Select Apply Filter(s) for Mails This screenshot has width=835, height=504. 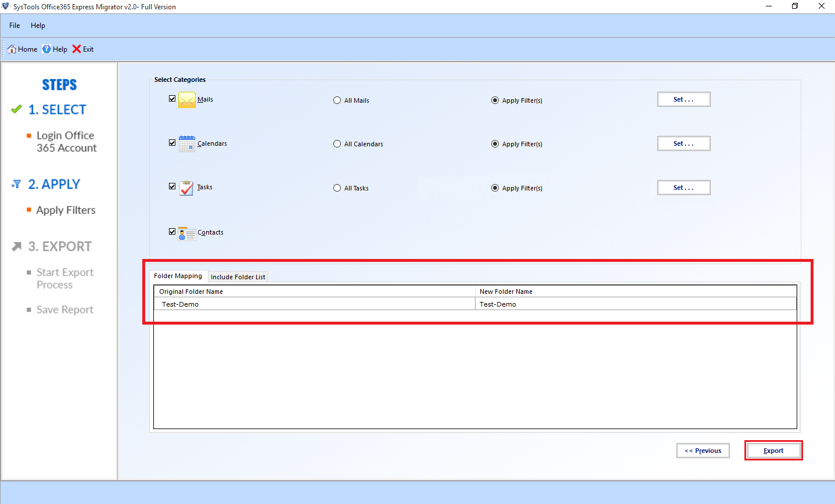click(495, 100)
